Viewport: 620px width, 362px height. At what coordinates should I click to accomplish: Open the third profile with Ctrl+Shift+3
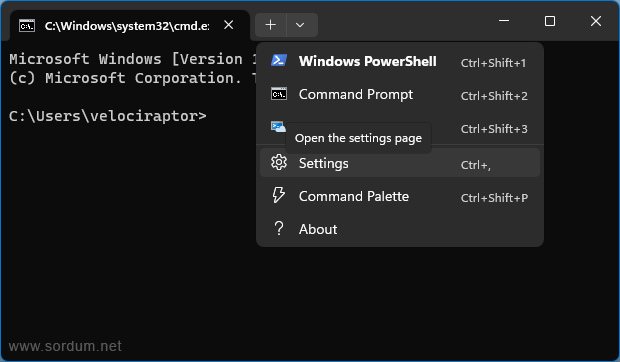point(400,128)
